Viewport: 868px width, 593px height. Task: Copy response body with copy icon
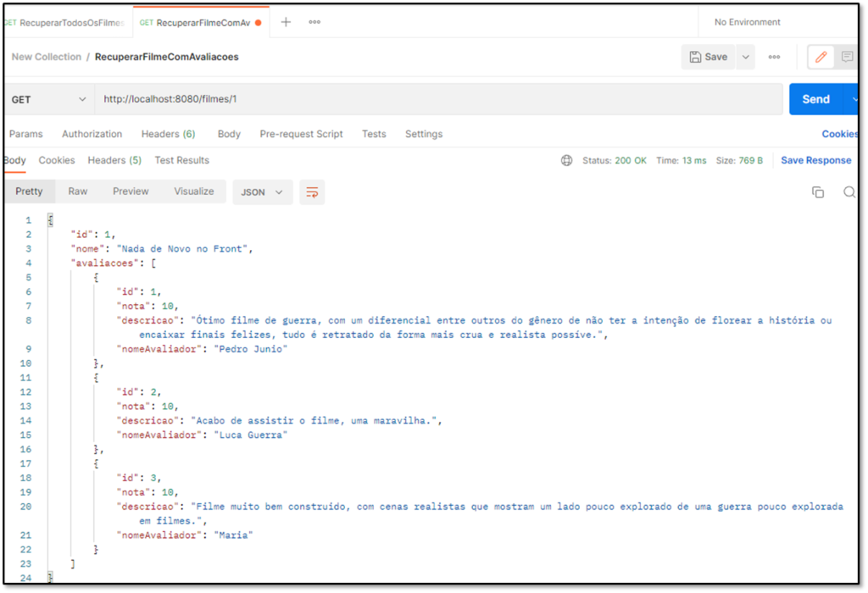pyautogui.click(x=818, y=192)
